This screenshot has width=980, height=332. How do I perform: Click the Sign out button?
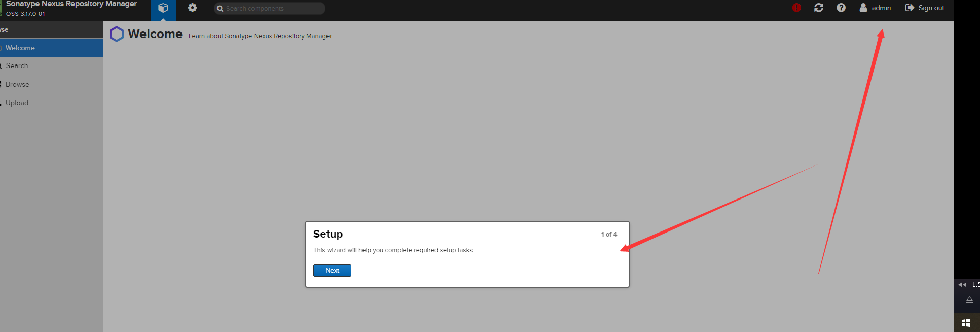(925, 8)
